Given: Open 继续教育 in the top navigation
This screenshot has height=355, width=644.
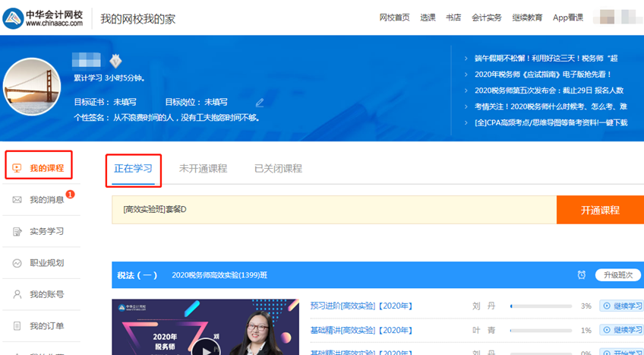Looking at the screenshot, I should [527, 17].
